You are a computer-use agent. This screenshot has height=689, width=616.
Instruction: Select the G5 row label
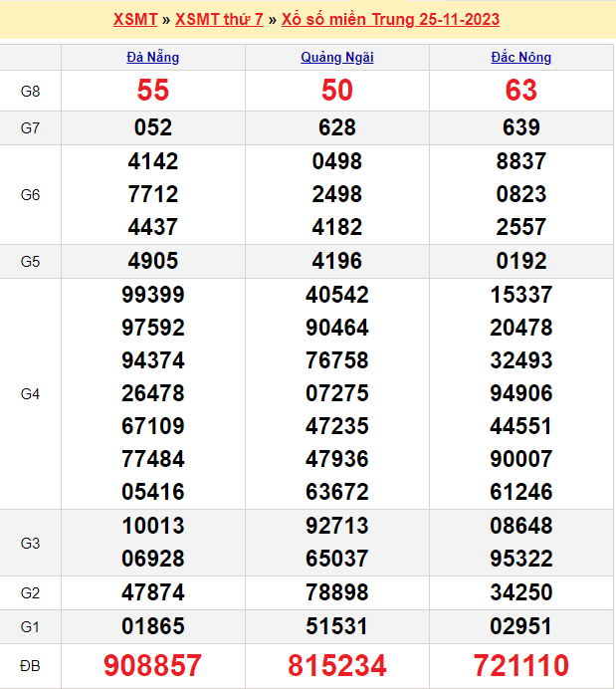(30, 261)
